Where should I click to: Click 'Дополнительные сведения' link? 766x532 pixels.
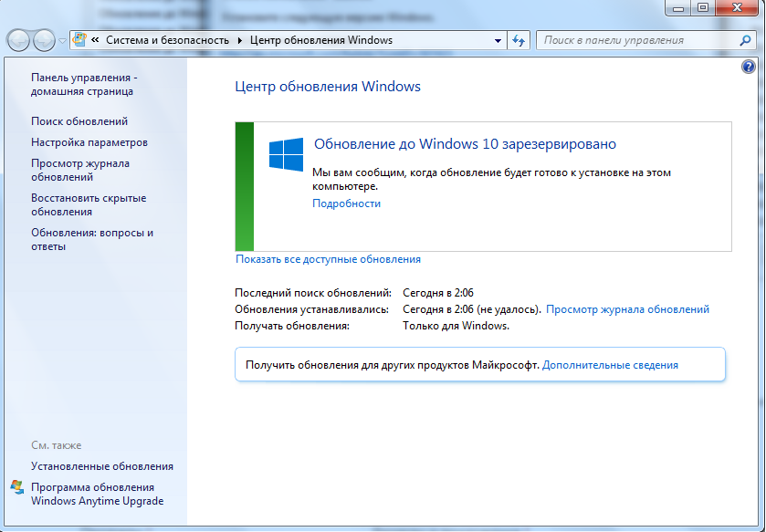610,365
